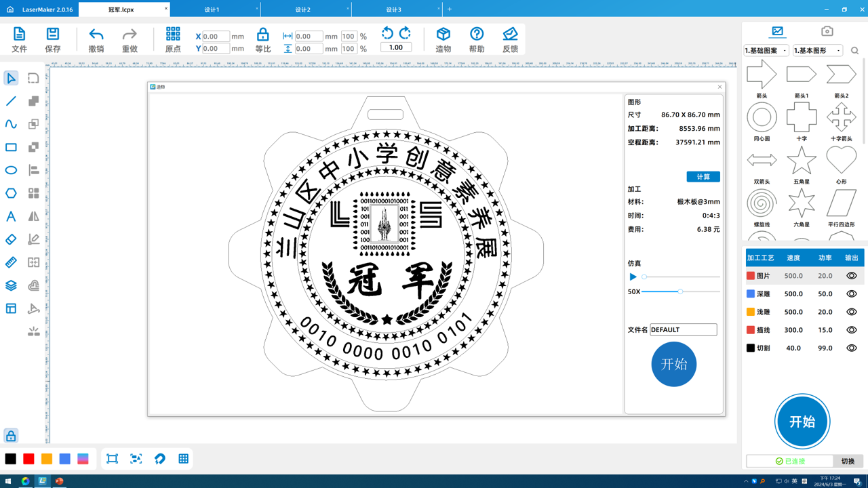Switch to the 设计1 tab
Viewport: 868px width, 488px height.
[x=212, y=9]
